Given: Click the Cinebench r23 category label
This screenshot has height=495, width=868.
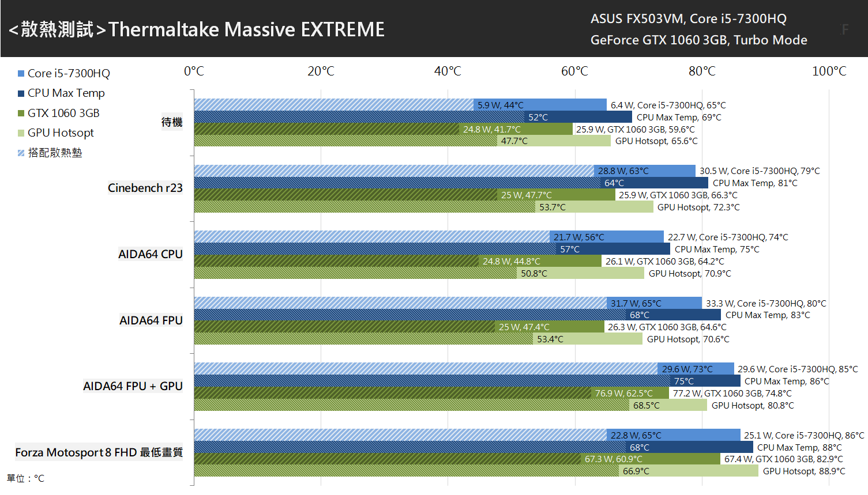Looking at the screenshot, I should [145, 188].
